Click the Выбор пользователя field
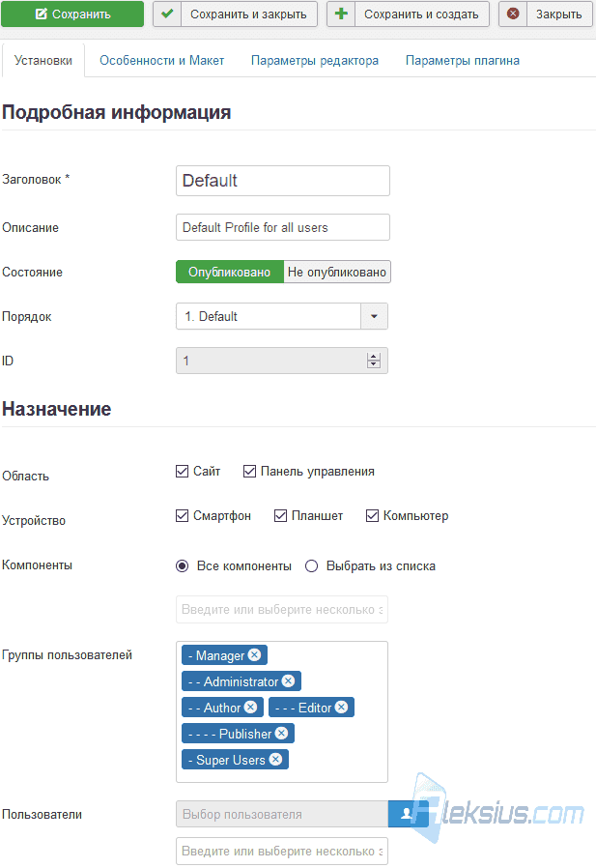This screenshot has height=868, width=596. tap(282, 814)
